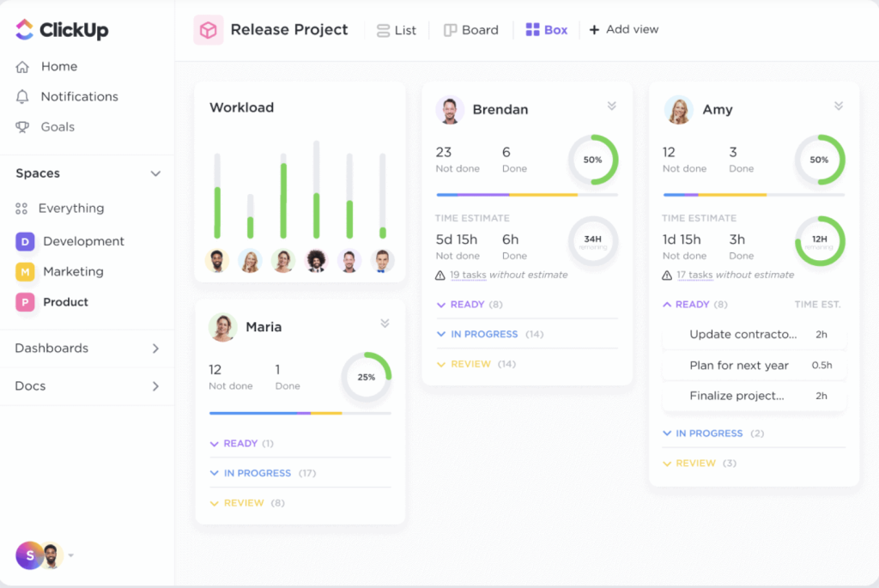The image size is (879, 588).
Task: Click the Release Project cube icon
Action: click(x=208, y=29)
